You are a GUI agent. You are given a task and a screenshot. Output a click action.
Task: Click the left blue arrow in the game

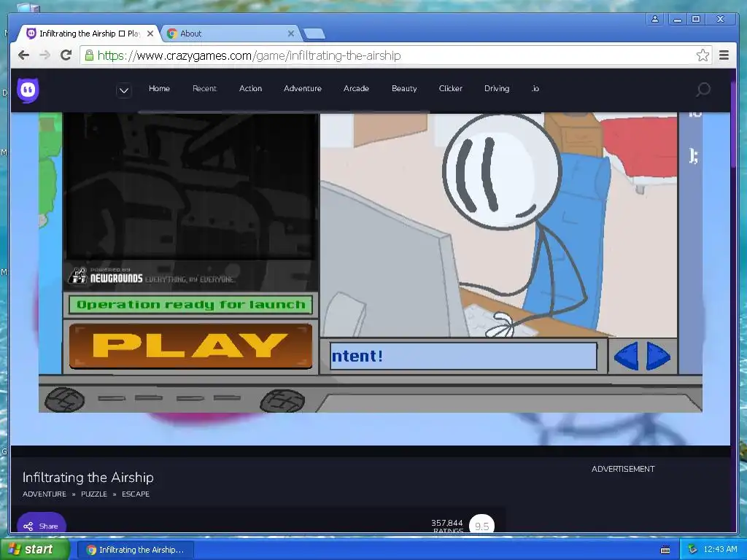click(x=626, y=356)
